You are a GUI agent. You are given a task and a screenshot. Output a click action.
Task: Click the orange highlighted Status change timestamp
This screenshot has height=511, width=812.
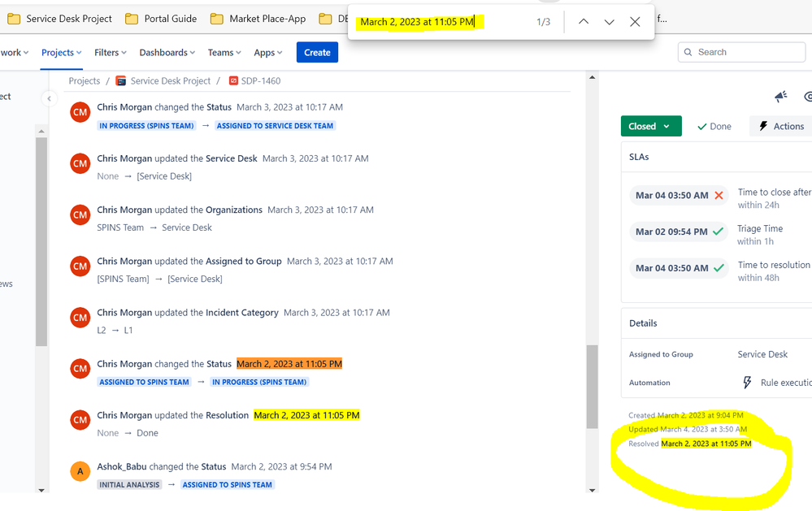click(289, 364)
